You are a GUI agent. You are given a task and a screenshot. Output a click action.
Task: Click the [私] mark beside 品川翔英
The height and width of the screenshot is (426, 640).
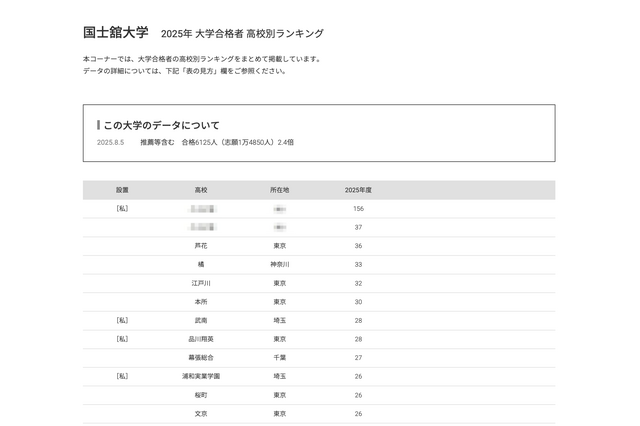[122, 339]
